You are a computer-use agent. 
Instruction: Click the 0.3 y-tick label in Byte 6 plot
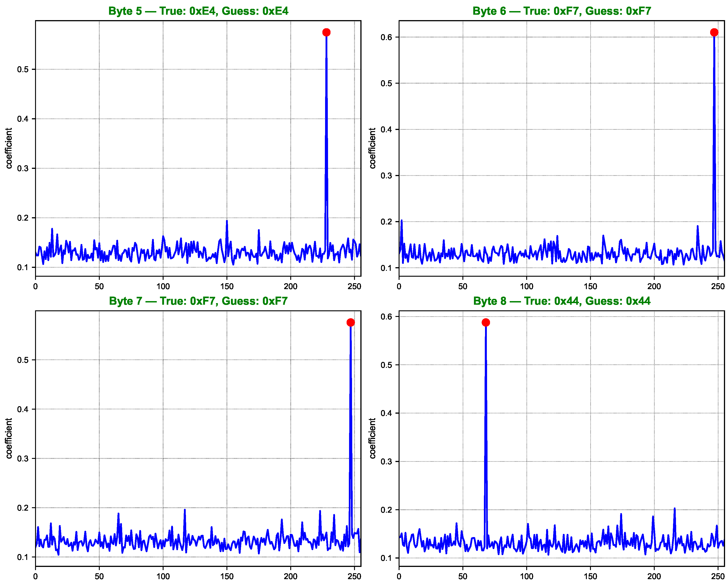pos(386,176)
